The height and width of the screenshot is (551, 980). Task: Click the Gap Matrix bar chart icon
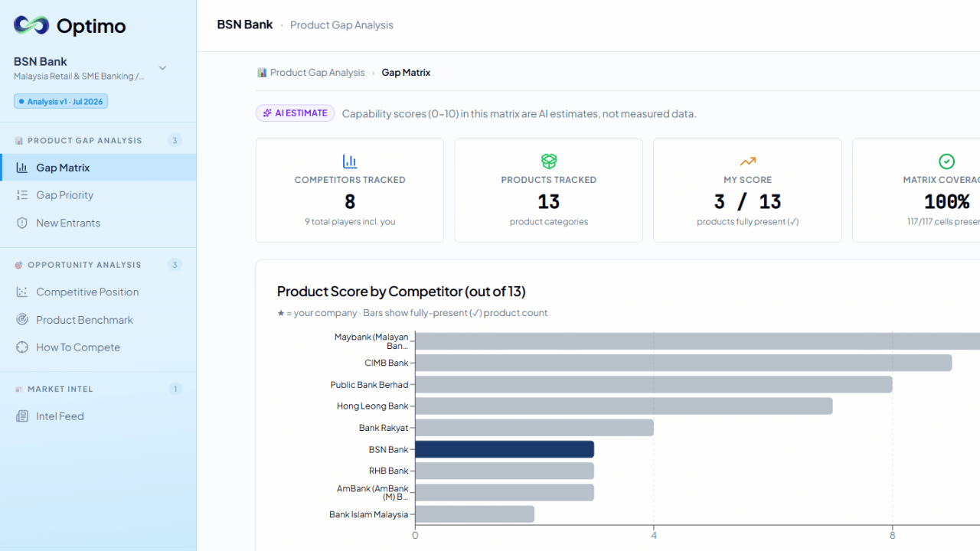pyautogui.click(x=22, y=168)
